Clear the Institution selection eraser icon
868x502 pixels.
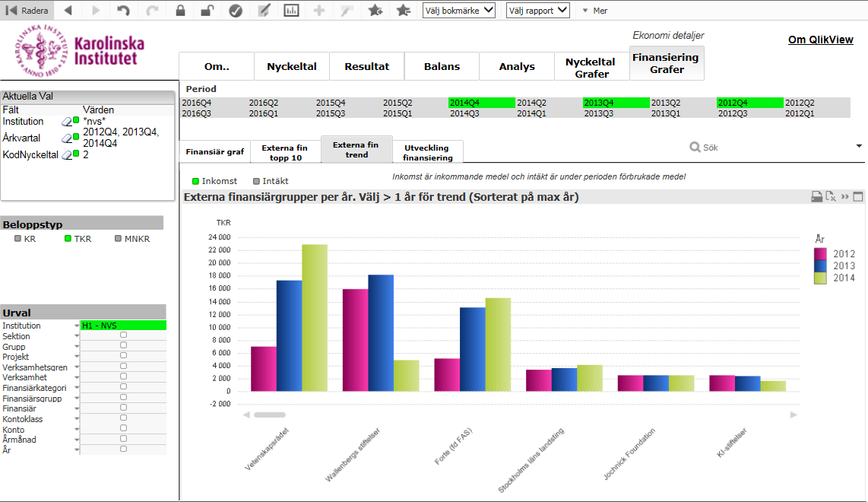pos(66,122)
